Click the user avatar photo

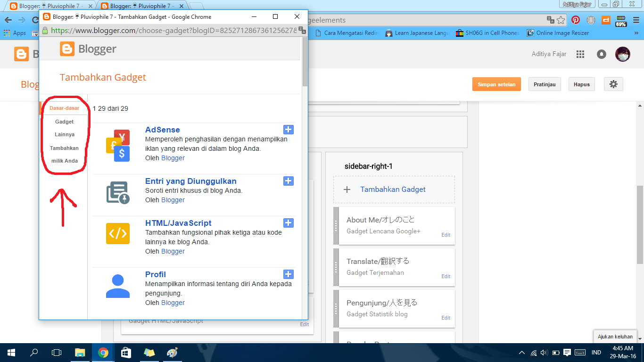(x=623, y=54)
